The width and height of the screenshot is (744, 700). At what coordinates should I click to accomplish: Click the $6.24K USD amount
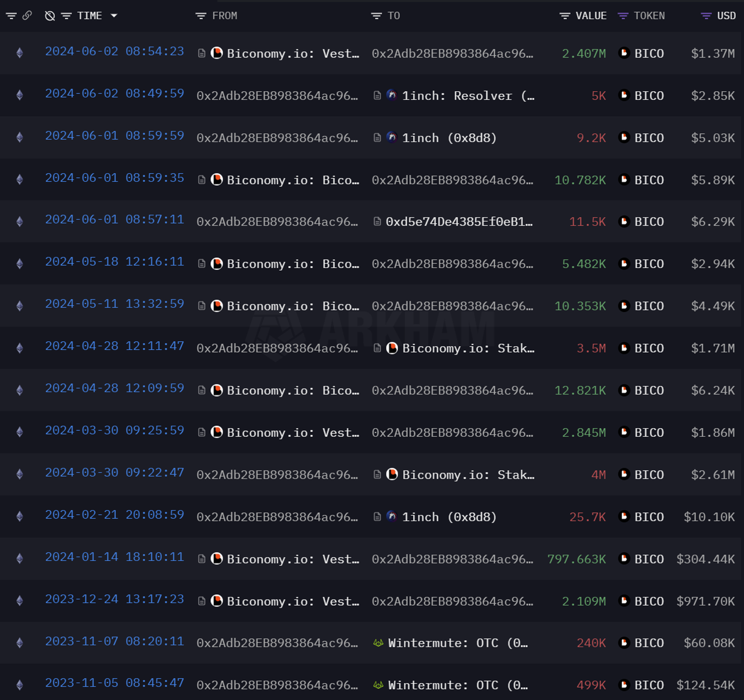713,390
